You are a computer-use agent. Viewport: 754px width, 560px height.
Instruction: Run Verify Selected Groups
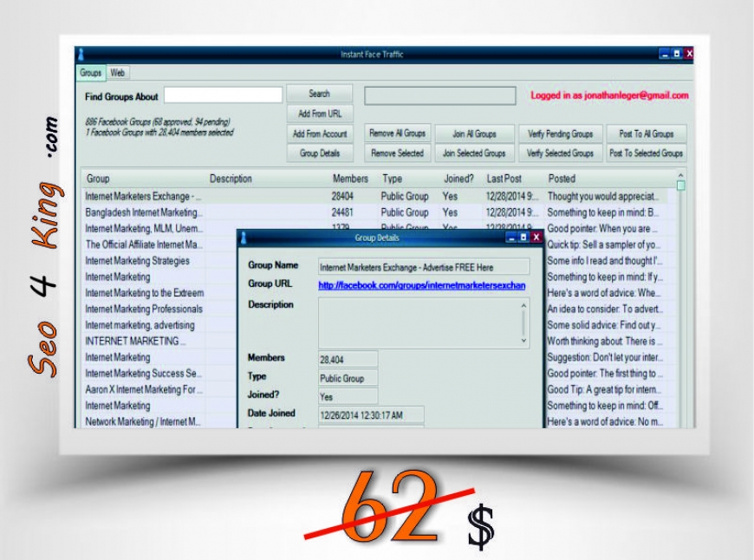pyautogui.click(x=560, y=153)
